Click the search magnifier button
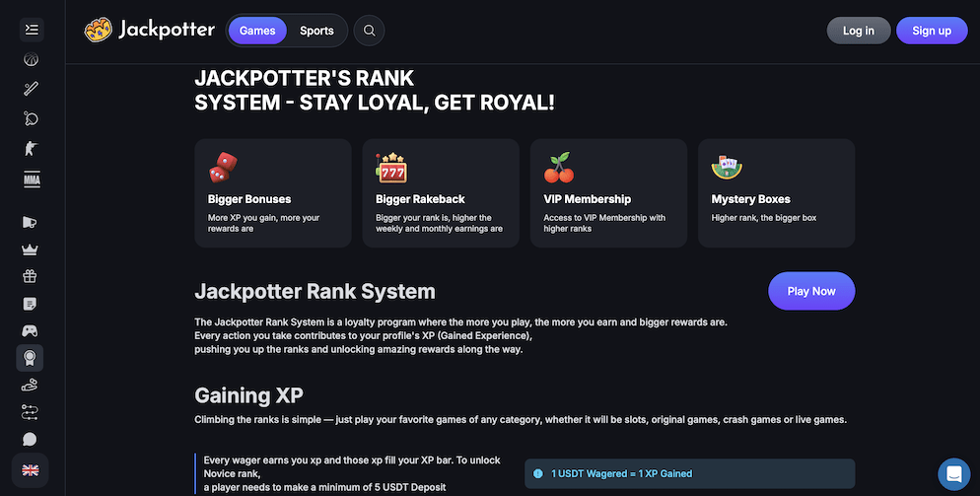980x496 pixels. pos(370,31)
